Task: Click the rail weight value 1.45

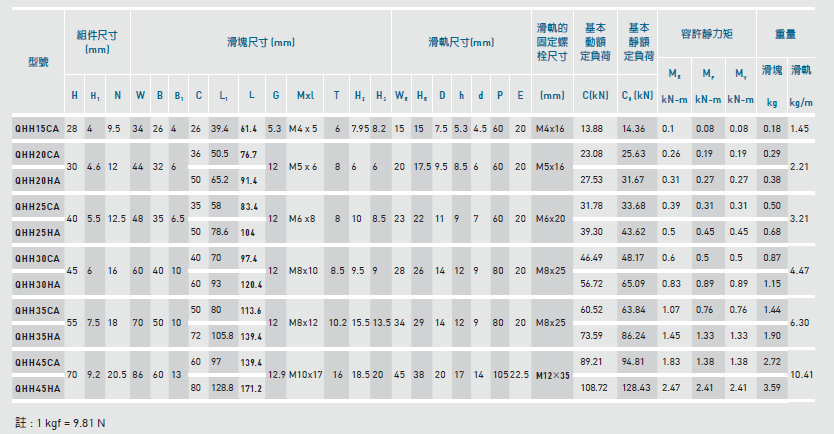Action: coord(799,129)
